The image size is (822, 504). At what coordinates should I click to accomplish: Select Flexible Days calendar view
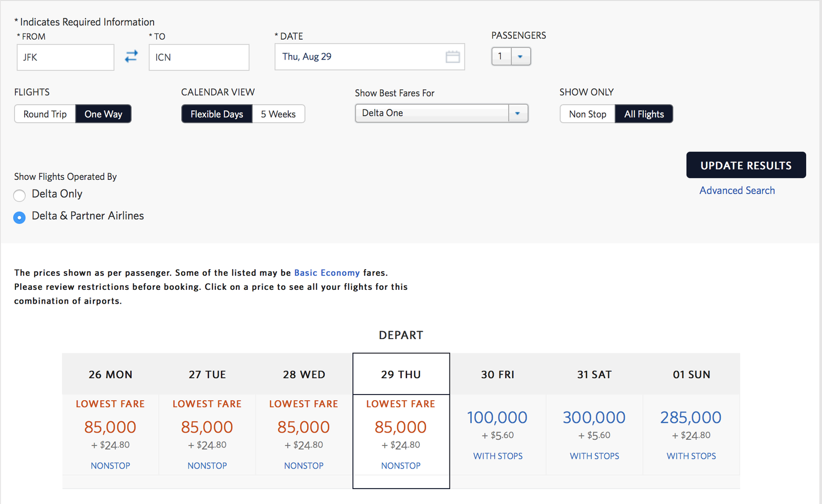(217, 114)
